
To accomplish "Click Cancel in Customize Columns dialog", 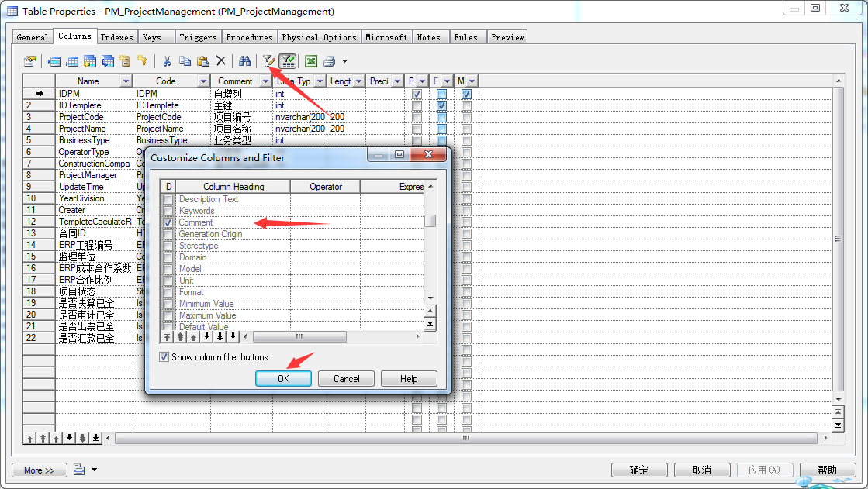I will [347, 378].
